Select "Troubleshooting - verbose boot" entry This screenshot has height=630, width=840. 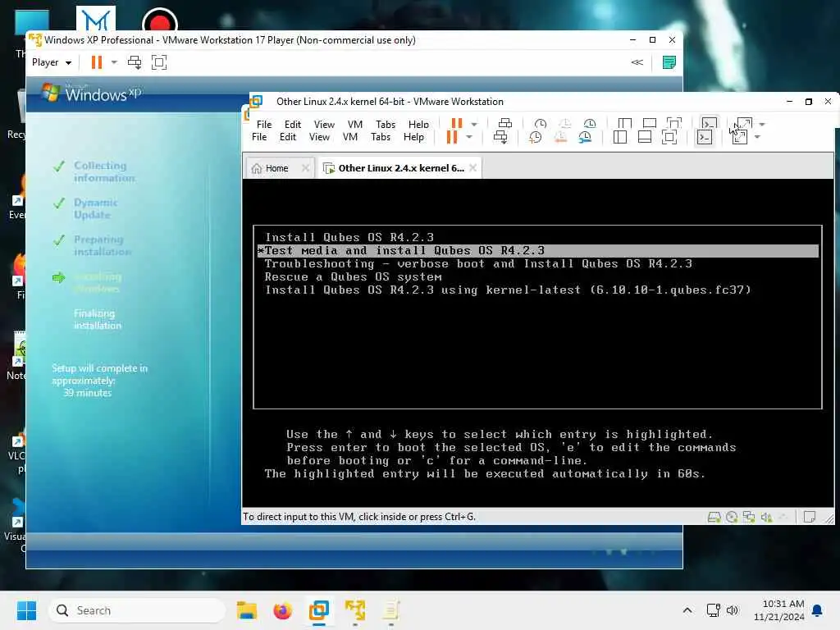(478, 263)
